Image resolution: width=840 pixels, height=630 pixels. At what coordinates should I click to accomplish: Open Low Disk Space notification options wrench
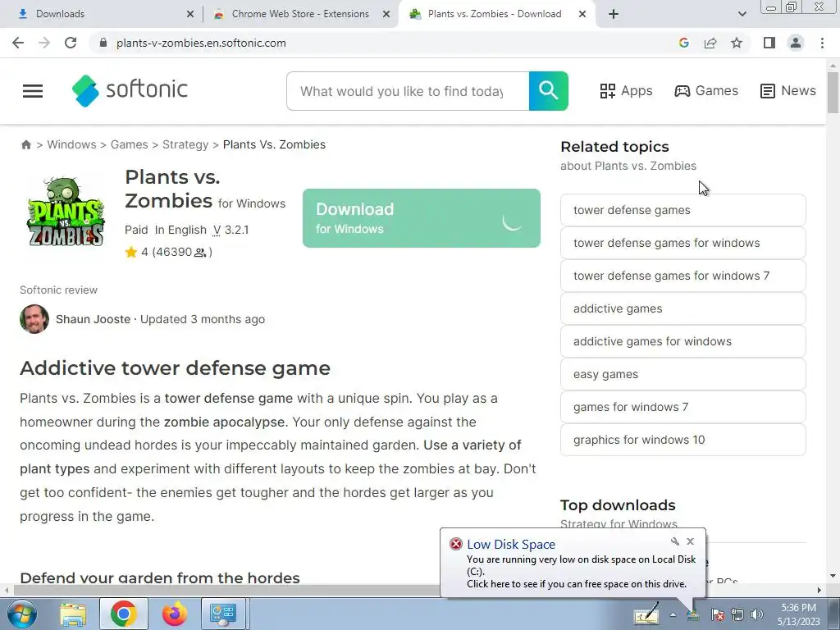[675, 541]
